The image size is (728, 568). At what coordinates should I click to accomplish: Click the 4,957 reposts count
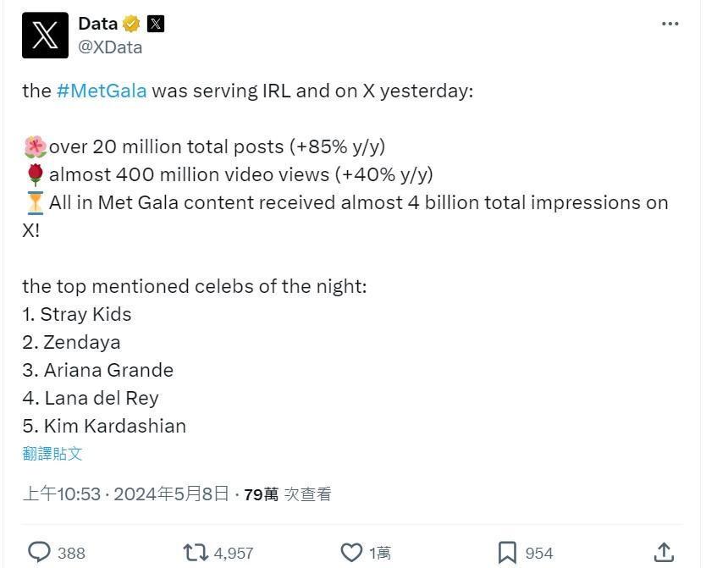(234, 553)
